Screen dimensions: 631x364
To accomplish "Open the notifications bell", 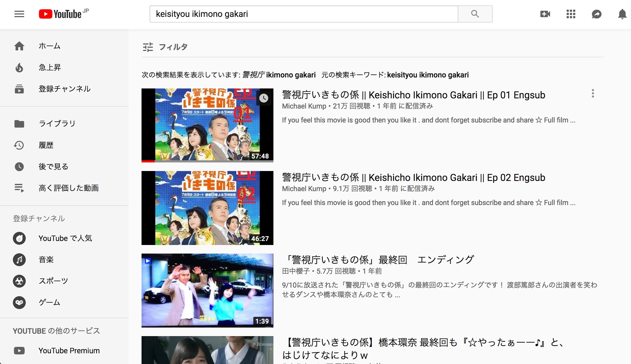I will click(622, 14).
